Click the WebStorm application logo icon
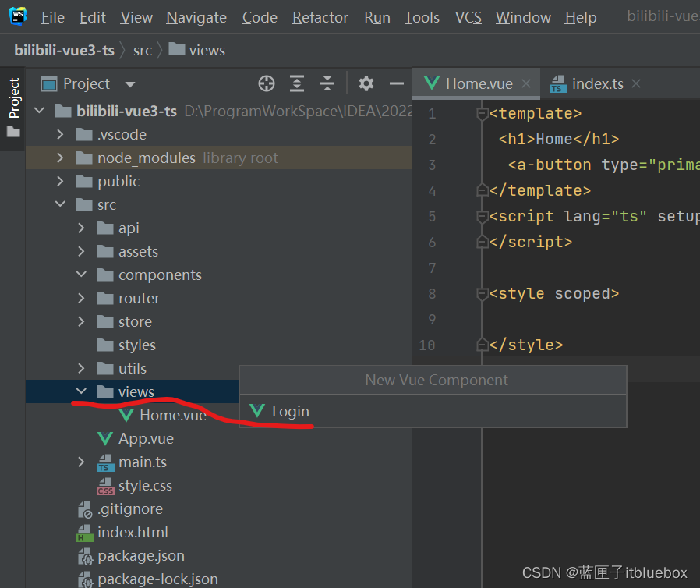 (x=17, y=16)
